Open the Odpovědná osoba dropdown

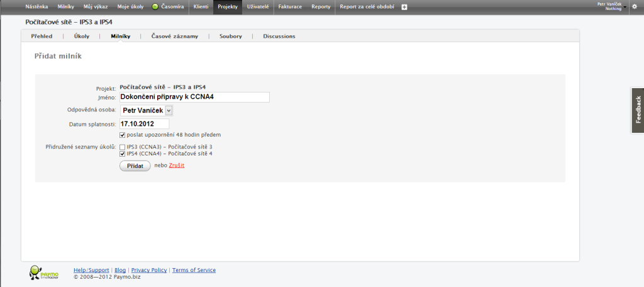pos(147,111)
